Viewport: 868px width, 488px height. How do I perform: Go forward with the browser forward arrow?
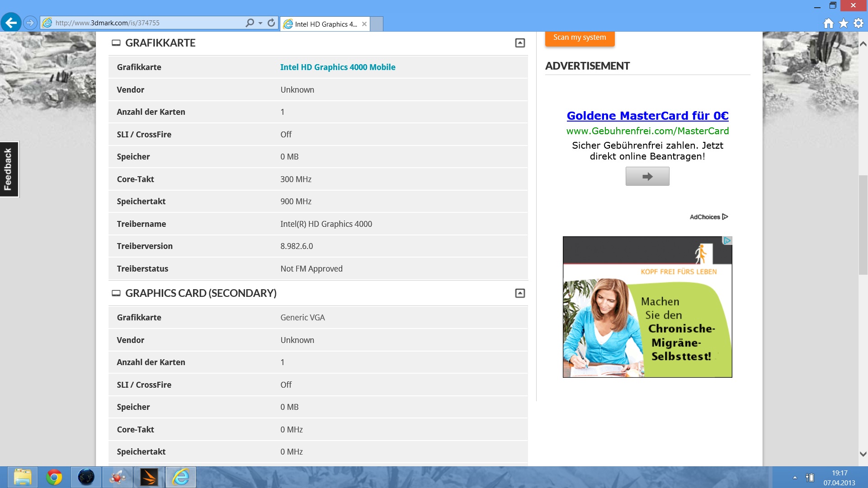(x=30, y=23)
